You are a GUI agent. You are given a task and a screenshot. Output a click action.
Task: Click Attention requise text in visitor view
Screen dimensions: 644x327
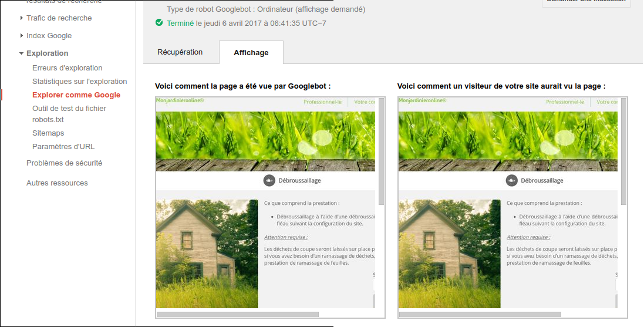coord(528,237)
